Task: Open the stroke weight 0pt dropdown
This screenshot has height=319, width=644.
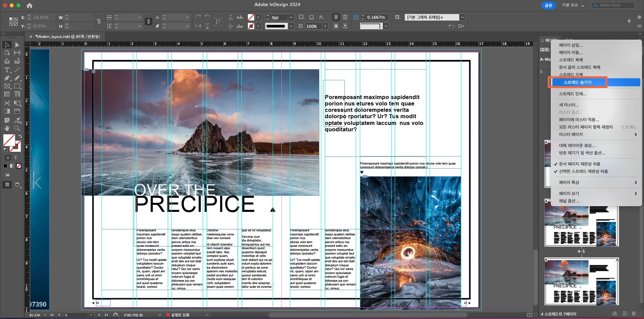Action: point(291,17)
